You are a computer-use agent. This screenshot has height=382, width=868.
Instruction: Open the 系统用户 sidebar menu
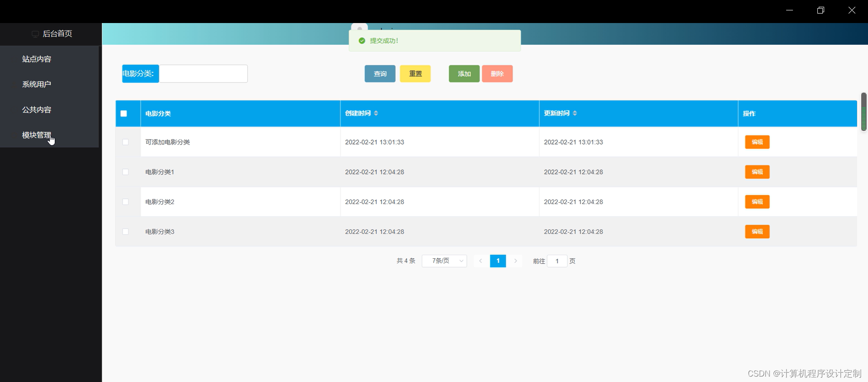coord(37,84)
